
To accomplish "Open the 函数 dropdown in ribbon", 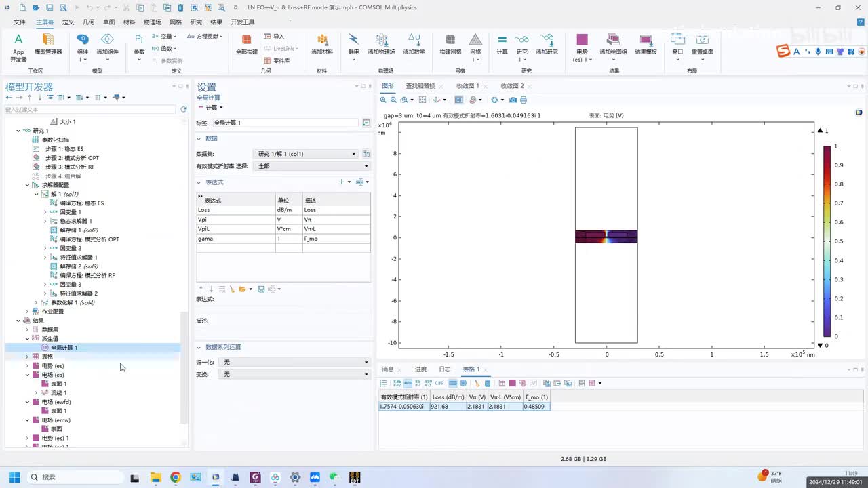I will click(x=164, y=49).
